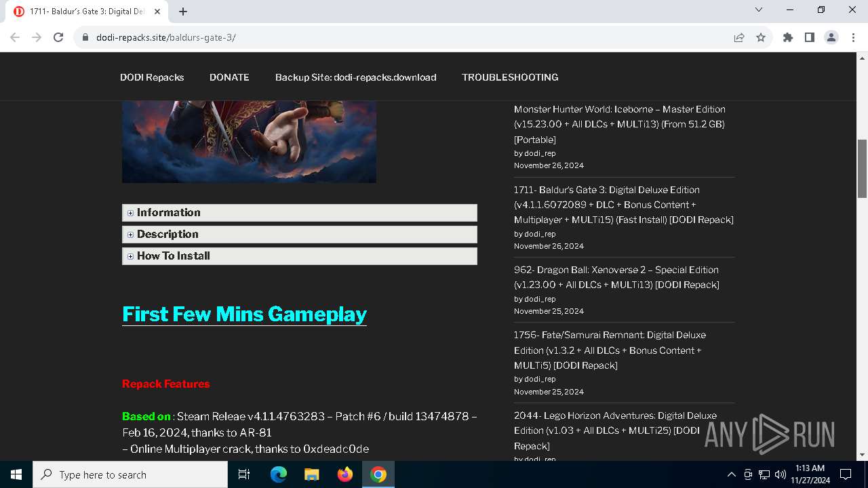This screenshot has height=488, width=868.
Task: Open the Chrome profile avatar
Action: click(831, 37)
